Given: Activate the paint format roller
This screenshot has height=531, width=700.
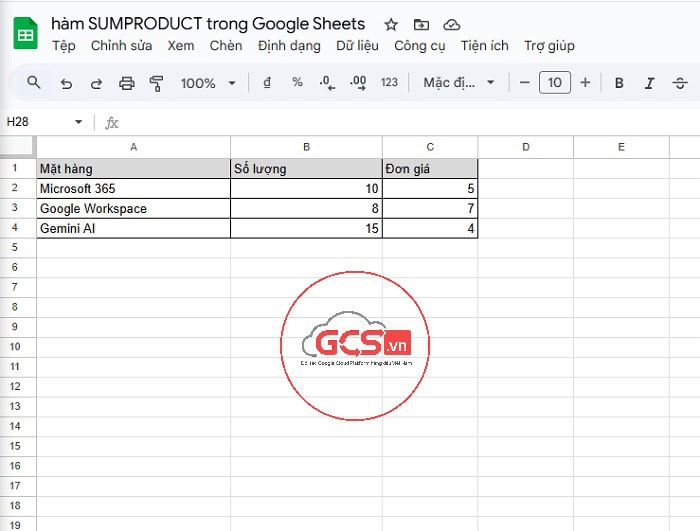Looking at the screenshot, I should click(156, 83).
